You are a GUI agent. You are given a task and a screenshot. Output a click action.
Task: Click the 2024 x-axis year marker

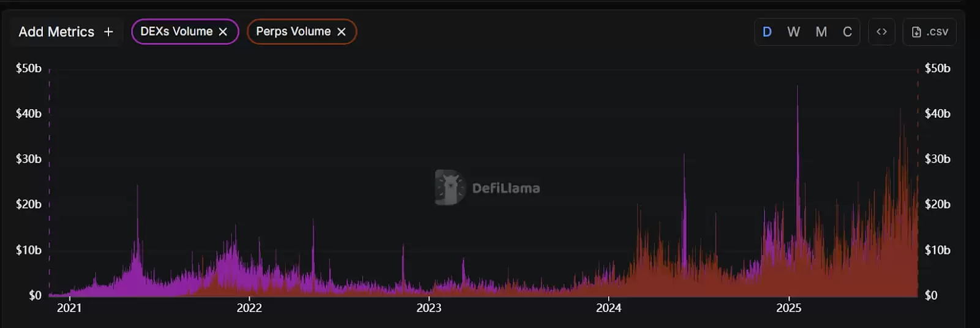(608, 308)
